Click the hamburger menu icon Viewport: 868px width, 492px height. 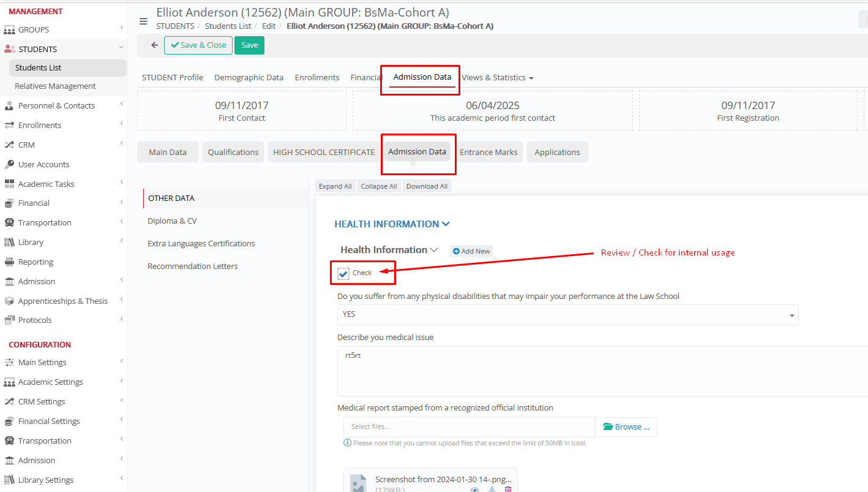(143, 21)
